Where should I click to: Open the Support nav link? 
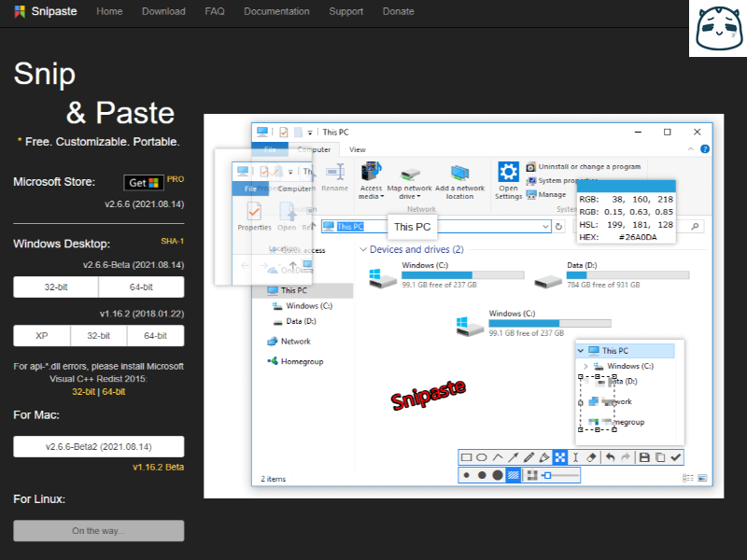coord(345,11)
